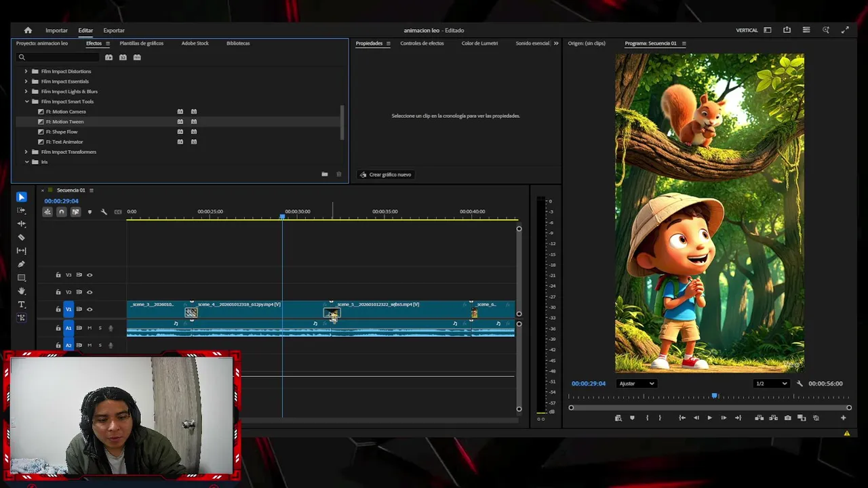Mute audio track A1
Viewport: 868px width, 488px height.
[89, 328]
